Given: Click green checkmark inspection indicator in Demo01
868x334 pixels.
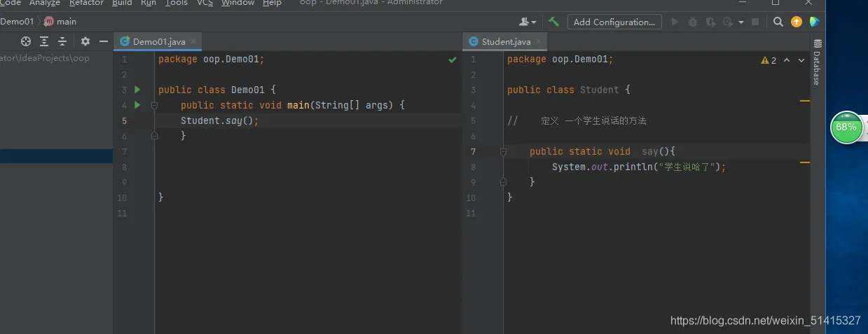Looking at the screenshot, I should point(453,60).
